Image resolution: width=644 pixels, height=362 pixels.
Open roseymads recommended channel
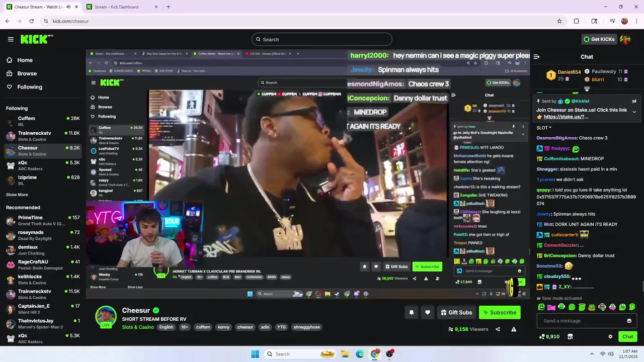point(43,235)
